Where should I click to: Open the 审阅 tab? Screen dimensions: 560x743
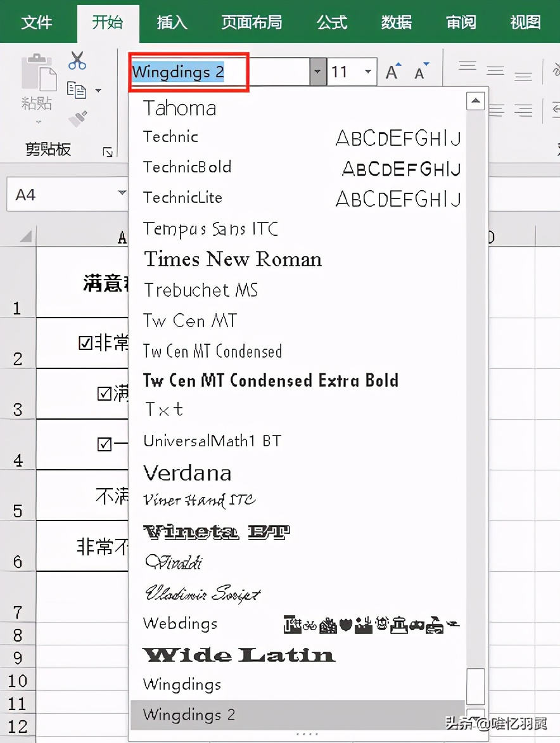coord(461,22)
